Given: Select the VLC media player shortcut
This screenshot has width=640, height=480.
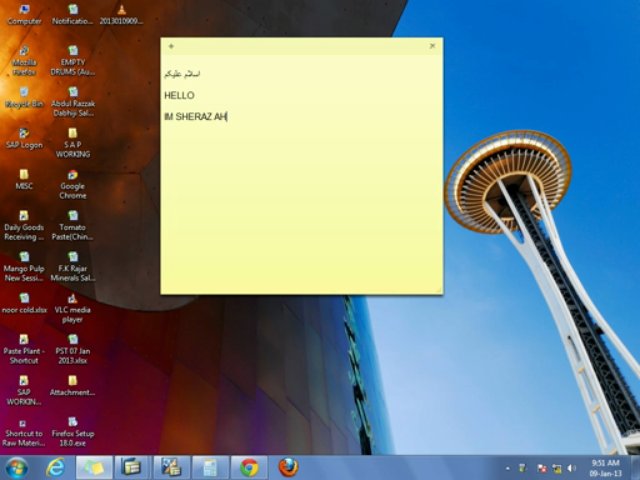Looking at the screenshot, I should 73,303.
